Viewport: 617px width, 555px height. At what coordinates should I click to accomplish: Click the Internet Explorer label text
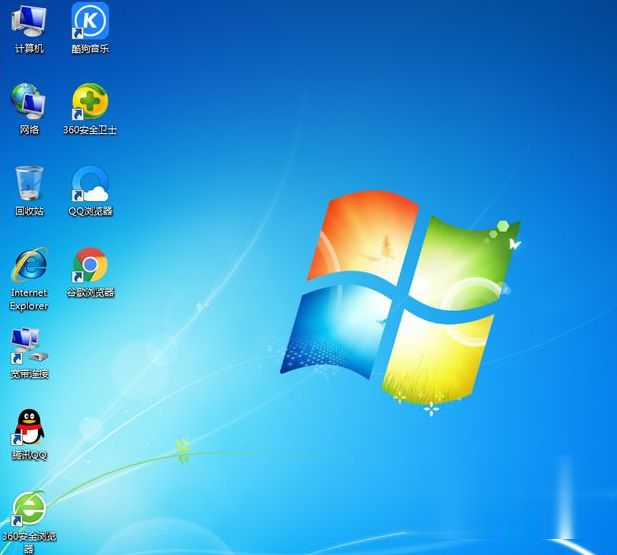(x=29, y=299)
